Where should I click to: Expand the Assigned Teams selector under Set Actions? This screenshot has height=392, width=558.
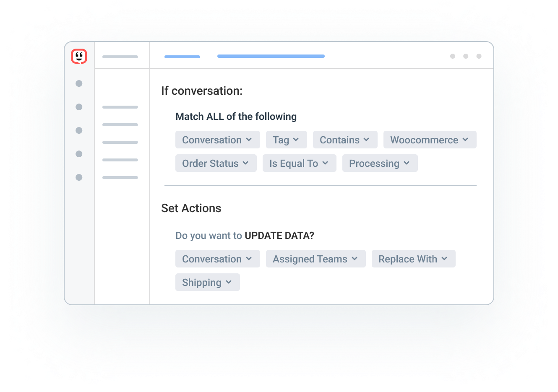[316, 259]
